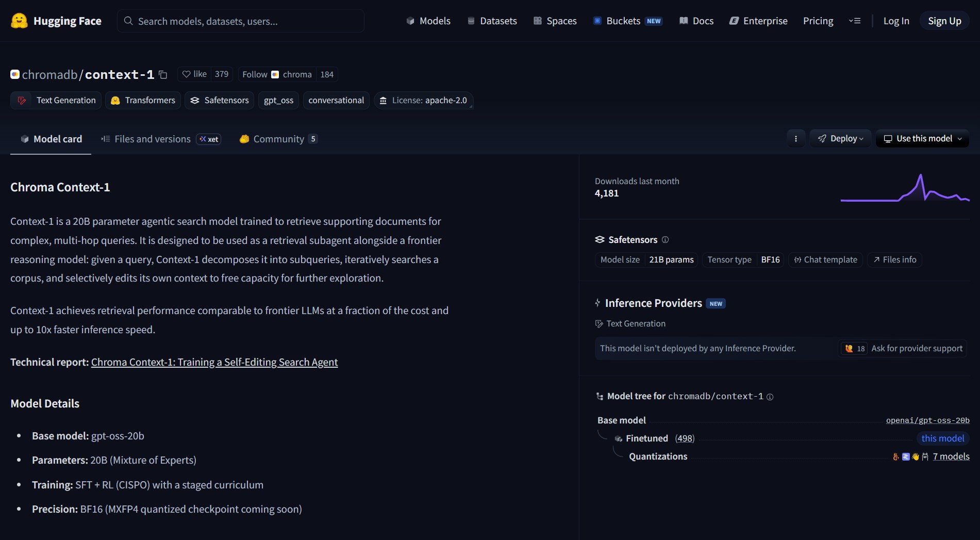980x540 pixels.
Task: Click the apache-2.0 License tag
Action: pos(423,100)
